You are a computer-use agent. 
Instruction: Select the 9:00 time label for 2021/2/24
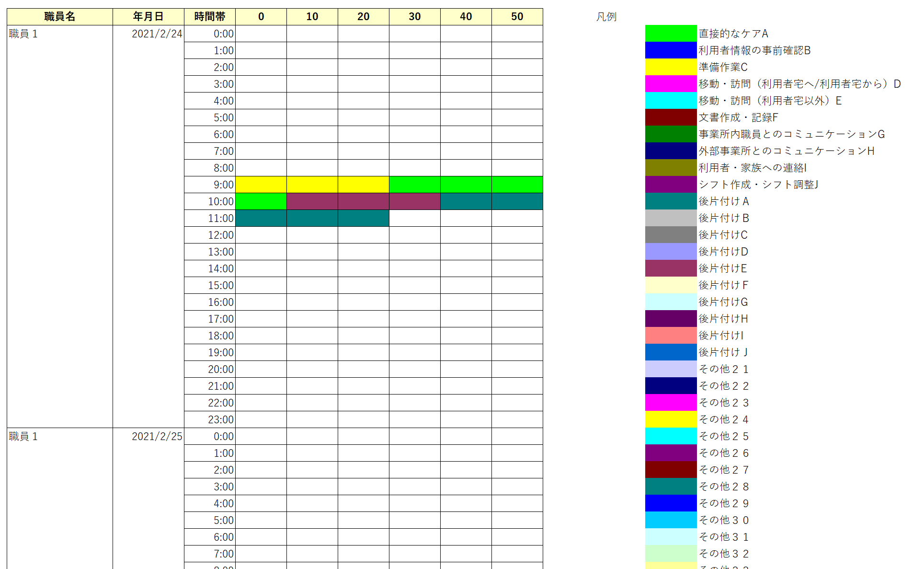pyautogui.click(x=210, y=185)
